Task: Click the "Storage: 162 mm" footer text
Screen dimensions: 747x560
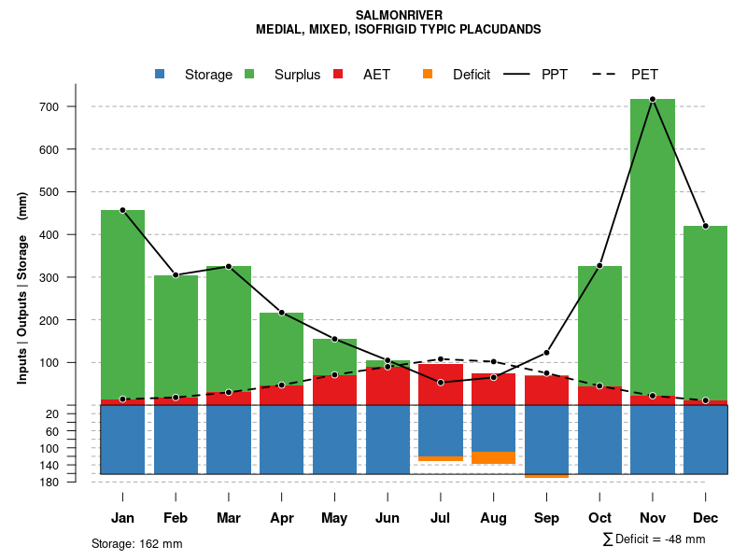Action: tap(137, 543)
